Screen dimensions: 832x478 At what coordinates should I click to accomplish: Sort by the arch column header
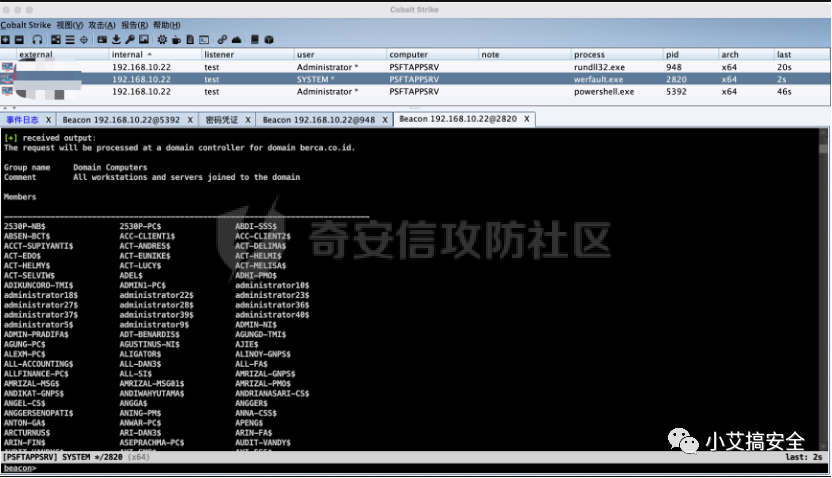click(x=746, y=54)
